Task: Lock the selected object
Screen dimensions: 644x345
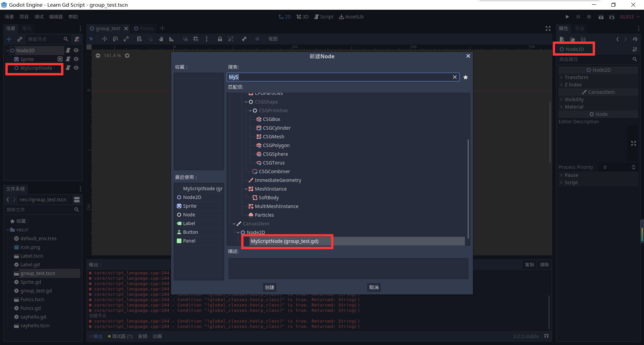Action: tap(220, 39)
